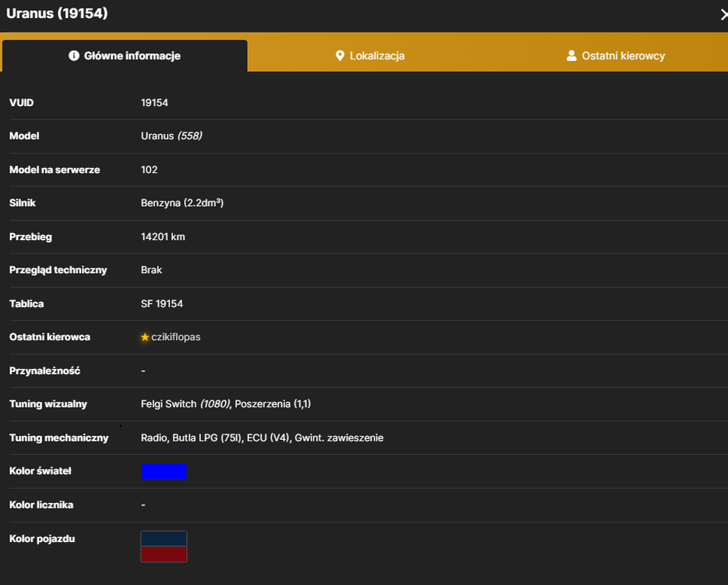Select the mileage value 14201 km
This screenshot has width=728, height=585.
pos(163,236)
